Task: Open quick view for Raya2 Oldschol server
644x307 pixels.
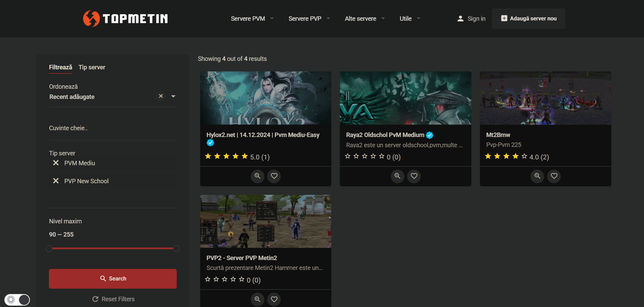Action: click(x=397, y=176)
